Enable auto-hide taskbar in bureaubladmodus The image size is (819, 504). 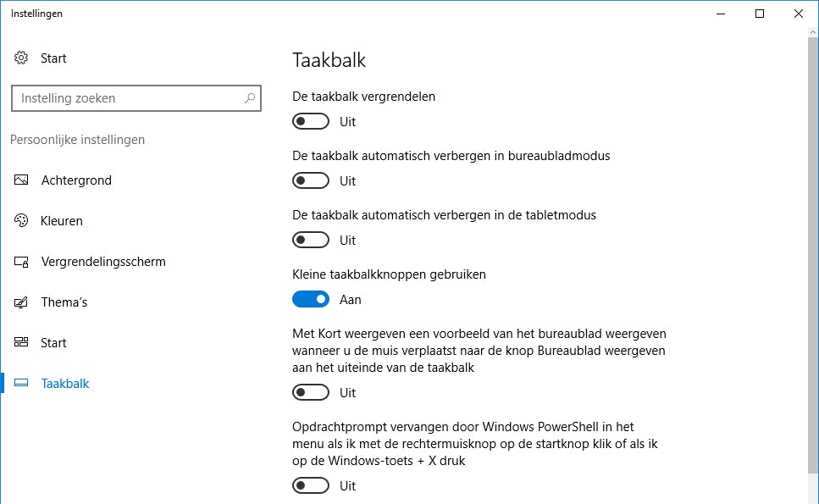coord(311,181)
